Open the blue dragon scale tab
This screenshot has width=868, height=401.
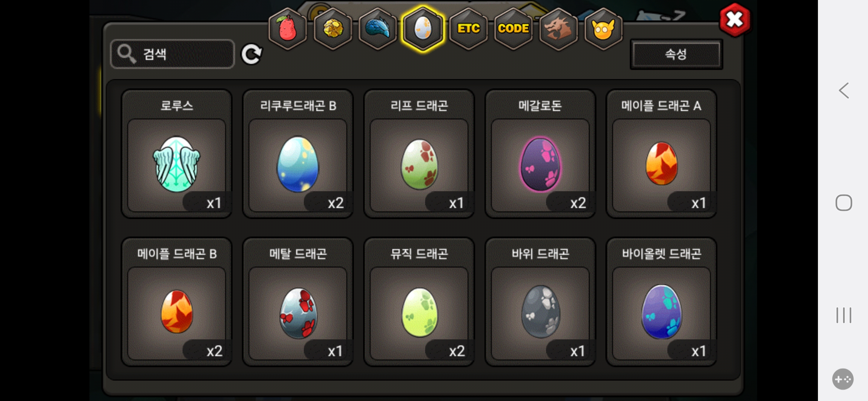pyautogui.click(x=378, y=29)
